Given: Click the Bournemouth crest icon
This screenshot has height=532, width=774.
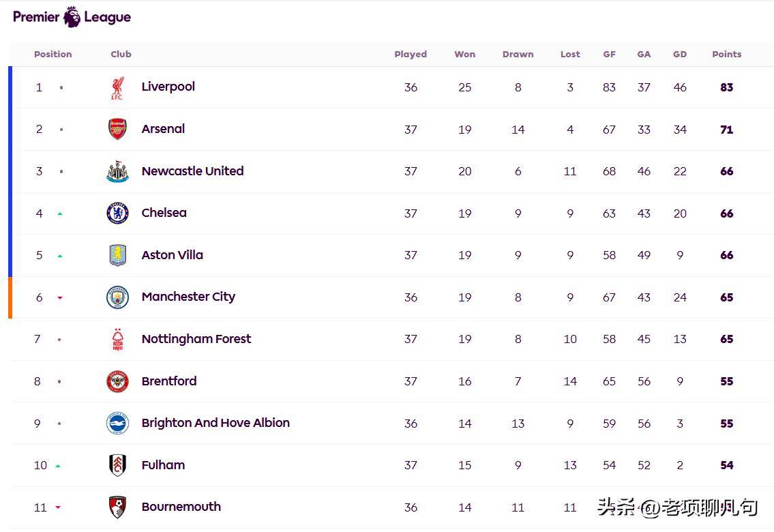Looking at the screenshot, I should 117,507.
